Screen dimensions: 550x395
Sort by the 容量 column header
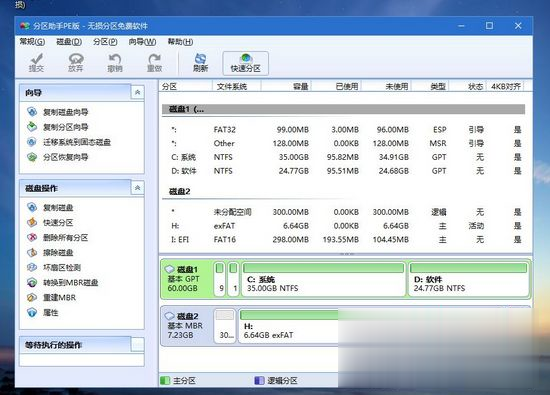[x=286, y=86]
